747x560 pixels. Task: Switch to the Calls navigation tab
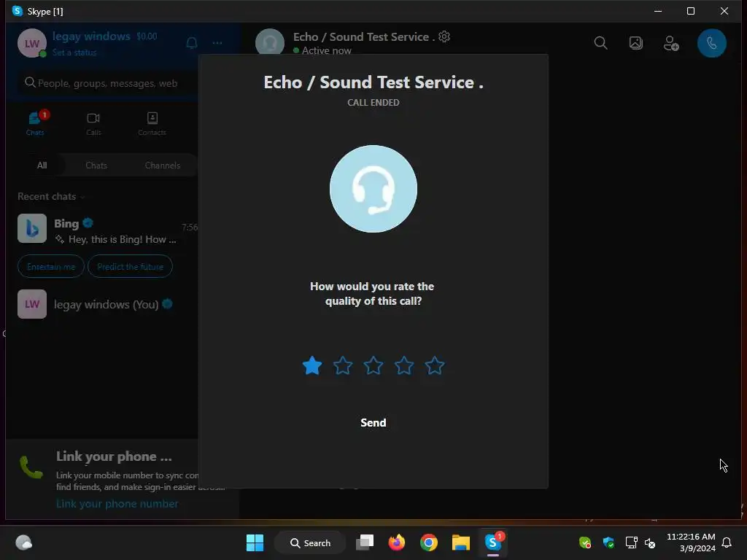[93, 123]
